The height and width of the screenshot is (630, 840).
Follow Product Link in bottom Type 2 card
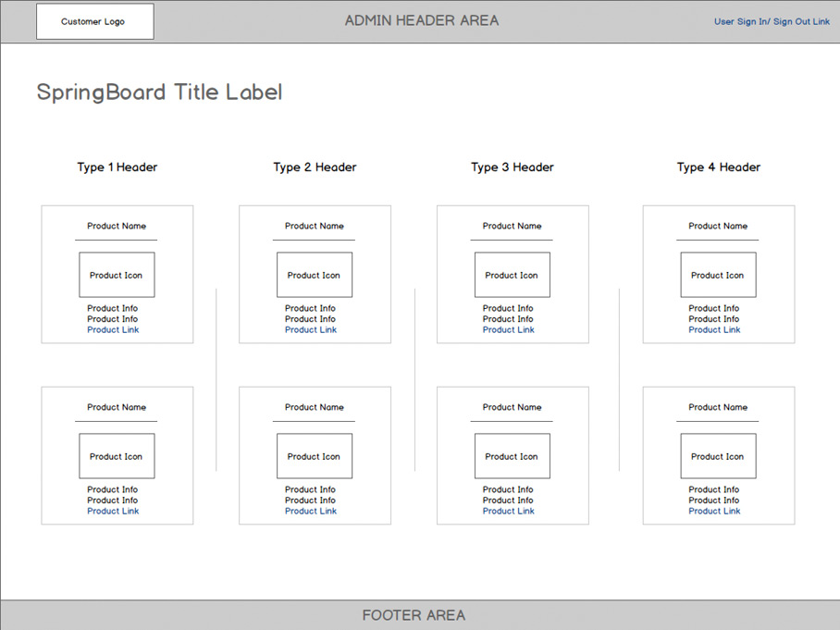(x=311, y=512)
